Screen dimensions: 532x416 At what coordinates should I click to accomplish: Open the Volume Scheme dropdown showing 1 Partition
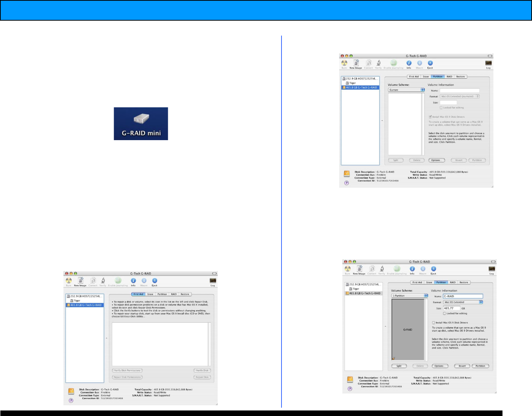click(410, 296)
